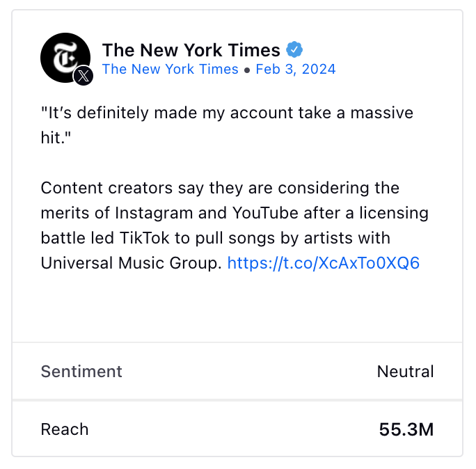Click empty card area below the post text

[237, 307]
